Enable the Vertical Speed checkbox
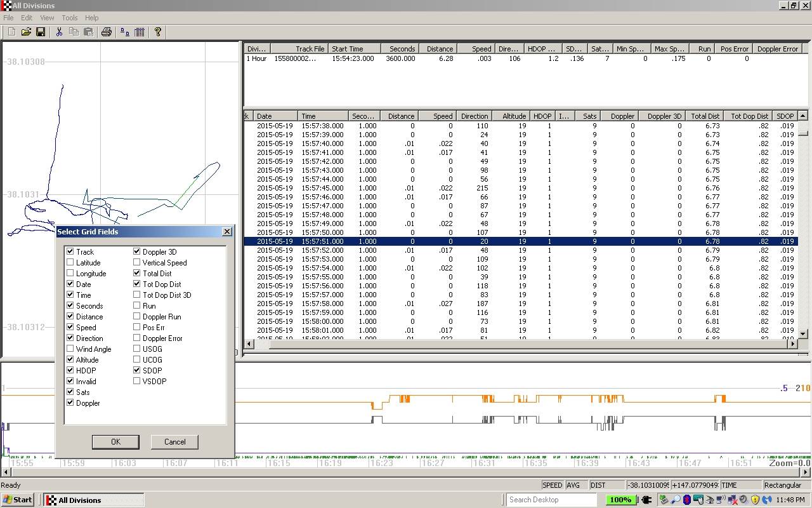Viewport: 812px width, 508px height. pos(137,263)
